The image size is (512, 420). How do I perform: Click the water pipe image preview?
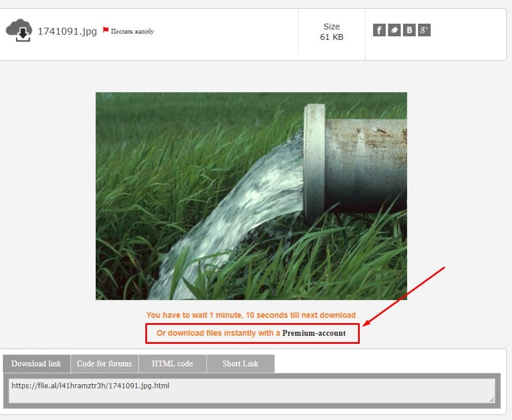click(251, 196)
